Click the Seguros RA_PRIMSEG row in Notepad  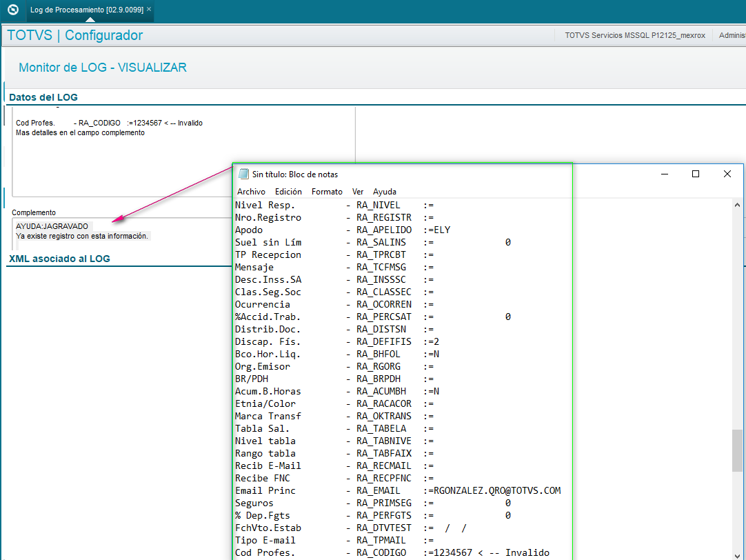click(373, 503)
